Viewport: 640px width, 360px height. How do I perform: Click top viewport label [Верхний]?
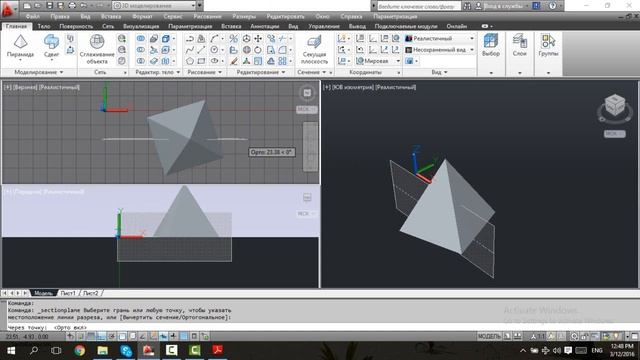(x=25, y=87)
